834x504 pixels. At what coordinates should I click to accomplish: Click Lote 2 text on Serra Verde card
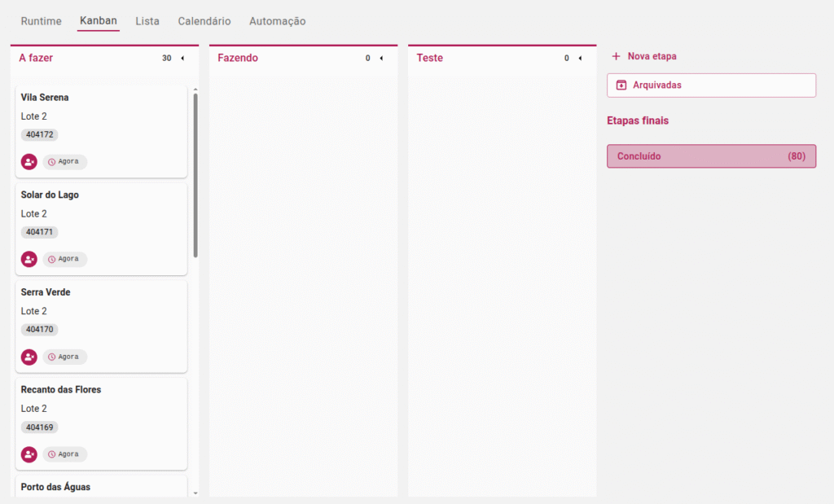(34, 310)
